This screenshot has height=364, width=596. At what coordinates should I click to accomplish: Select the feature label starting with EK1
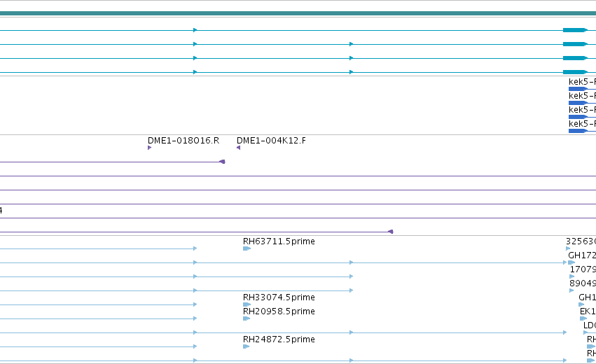coord(588,311)
